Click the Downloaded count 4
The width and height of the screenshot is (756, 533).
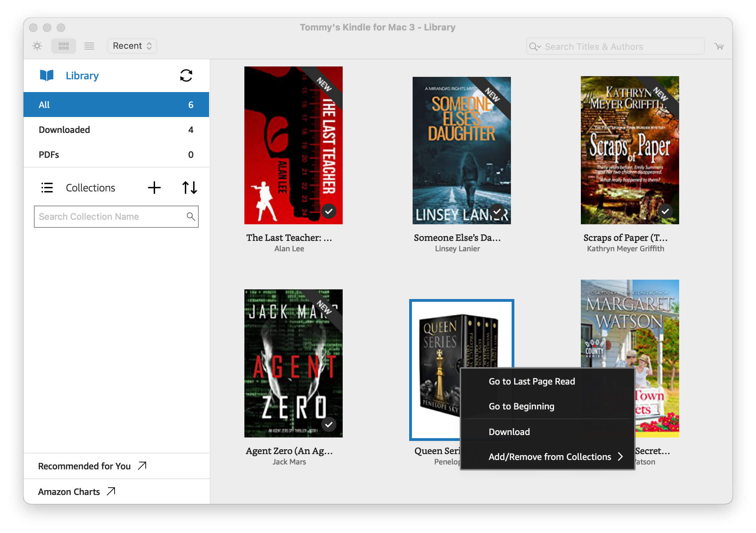pyautogui.click(x=191, y=130)
